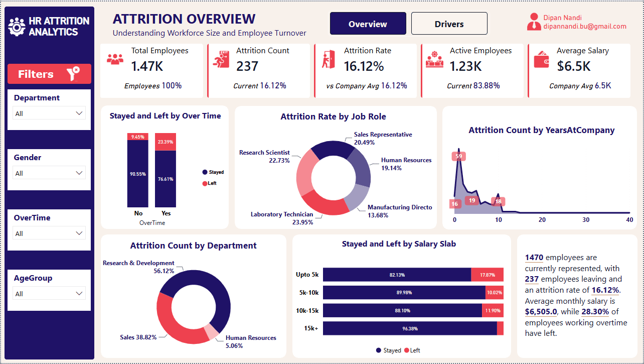Image resolution: width=644 pixels, height=364 pixels.
Task: Click the Human Resources 5.06% department label
Action: point(251,342)
